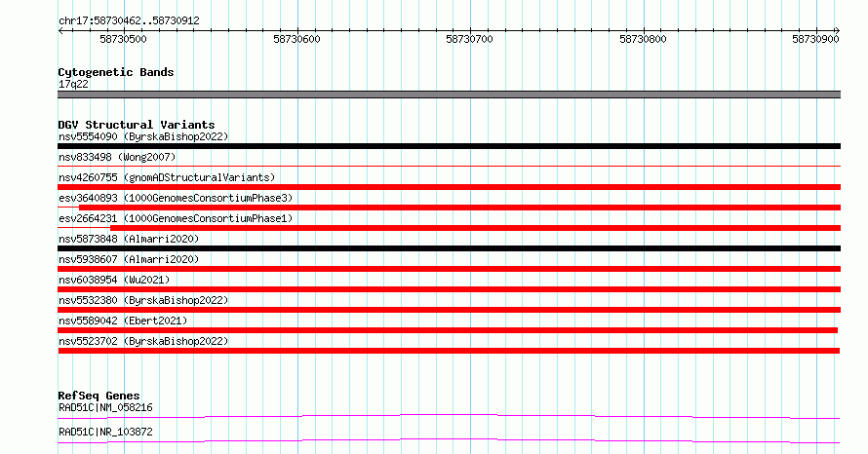Image resolution: width=868 pixels, height=454 pixels.
Task: Click the magenta line for RAD51C|NM_058216
Action: point(449,416)
